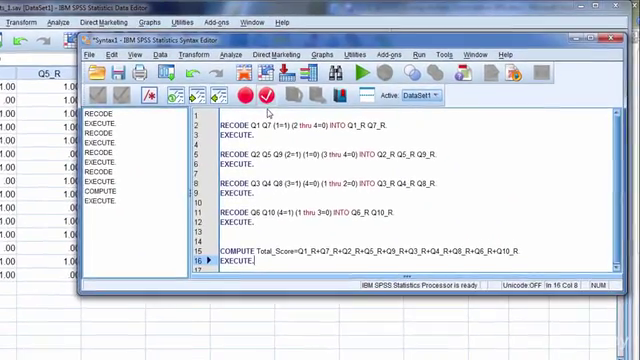Open Transform menu in Syntax Editor
Screen dimensions: 640x360
[x=193, y=55]
